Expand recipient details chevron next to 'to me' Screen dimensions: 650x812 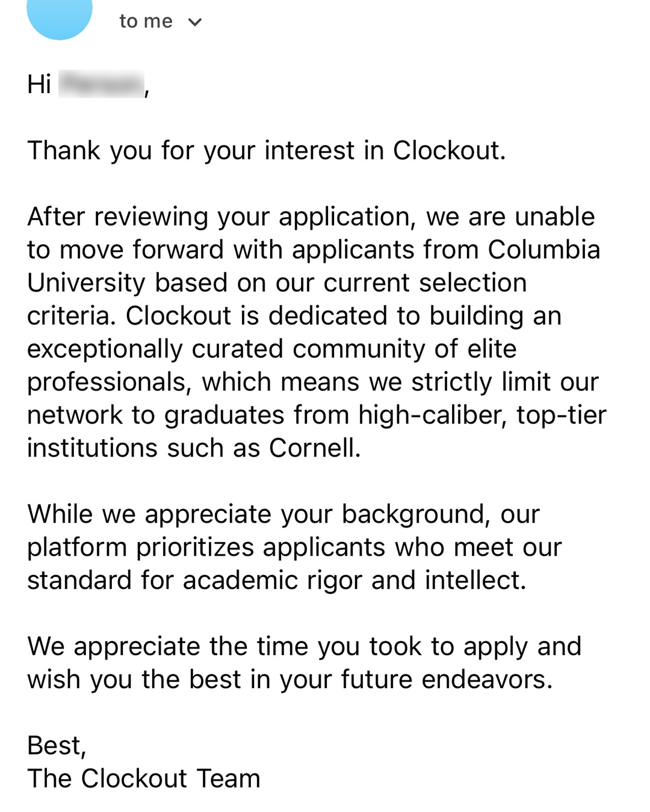(194, 22)
